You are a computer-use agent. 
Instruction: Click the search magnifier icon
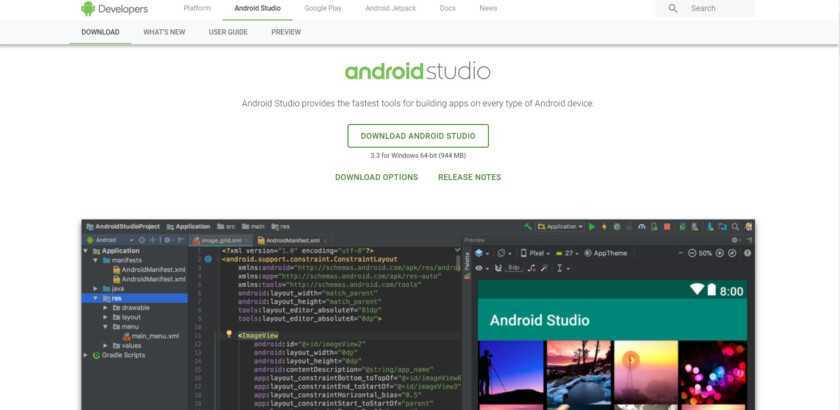[673, 8]
